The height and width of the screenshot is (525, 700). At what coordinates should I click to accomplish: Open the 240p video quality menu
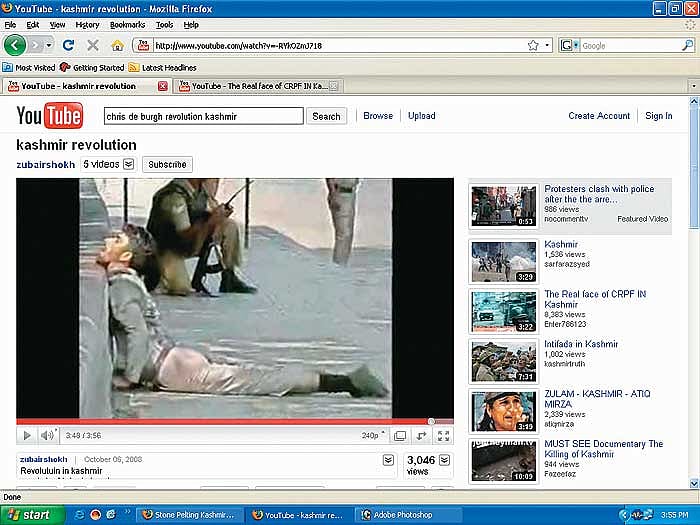click(373, 436)
